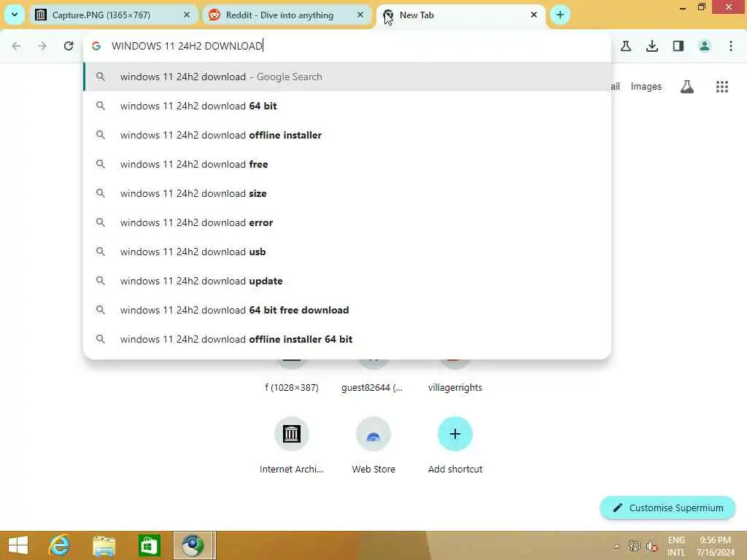
Task: Select the New Tab tab
Action: [x=461, y=15]
